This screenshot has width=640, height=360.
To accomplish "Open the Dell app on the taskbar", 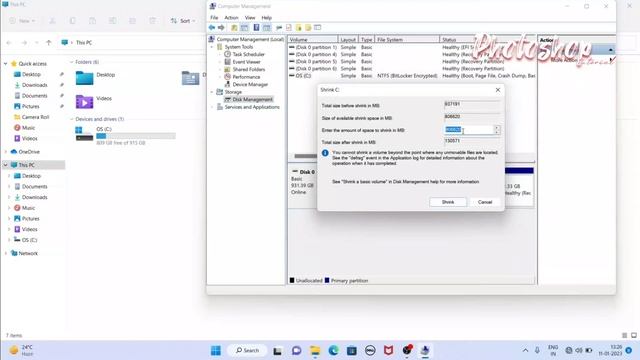I will (370, 350).
